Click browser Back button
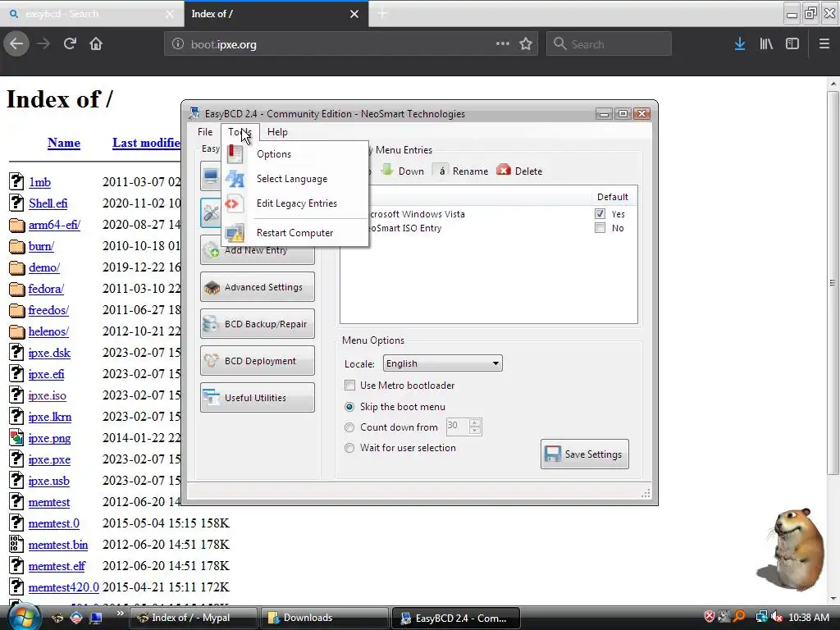The width and height of the screenshot is (840, 630). (16, 44)
